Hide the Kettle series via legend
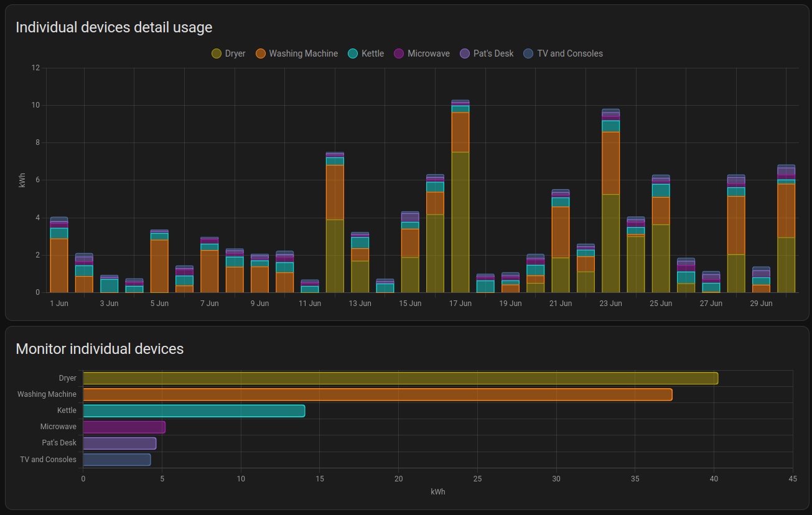The height and width of the screenshot is (515, 812). point(366,53)
